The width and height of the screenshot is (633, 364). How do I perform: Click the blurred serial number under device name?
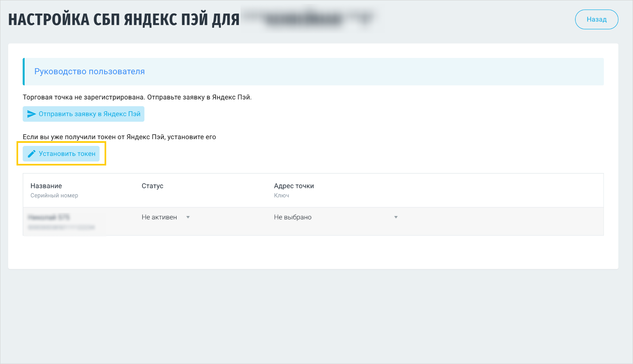(61, 228)
